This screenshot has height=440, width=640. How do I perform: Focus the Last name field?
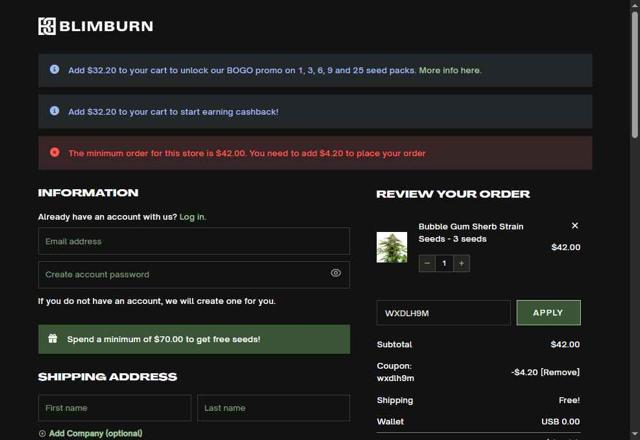pos(273,408)
